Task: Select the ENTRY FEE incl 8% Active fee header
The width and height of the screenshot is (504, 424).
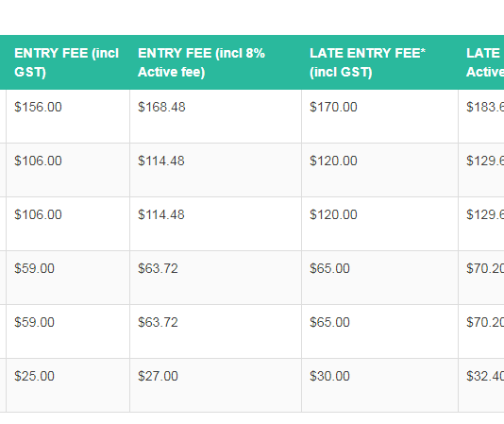Action: click(216, 62)
